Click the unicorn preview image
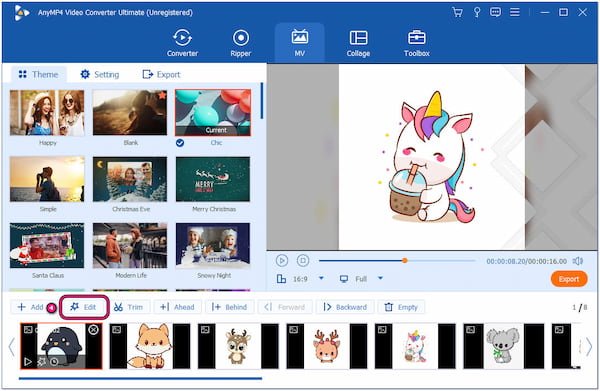The image size is (600, 391). [x=432, y=157]
